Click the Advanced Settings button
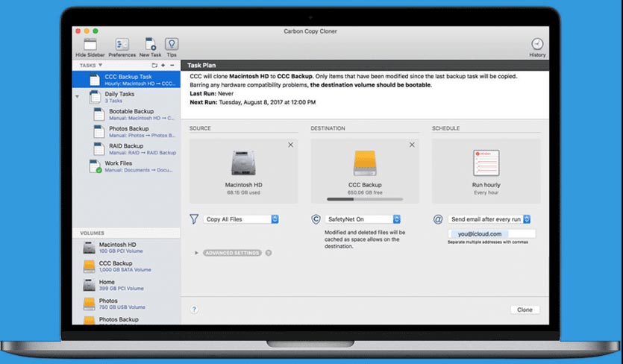 pyautogui.click(x=232, y=253)
